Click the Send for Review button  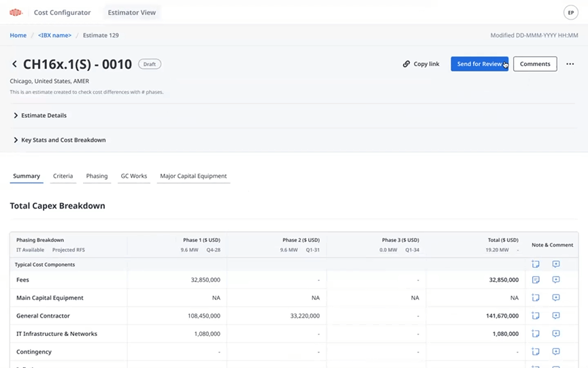coord(480,64)
